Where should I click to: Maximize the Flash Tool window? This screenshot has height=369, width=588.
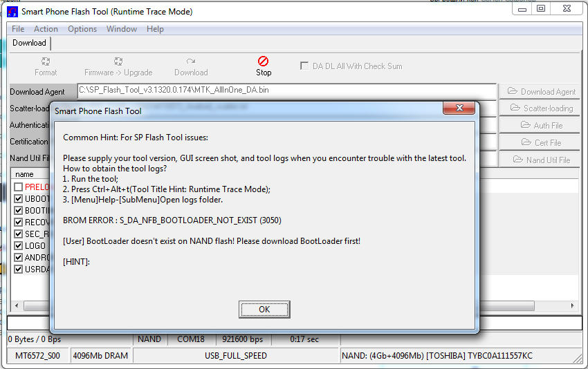[541, 8]
